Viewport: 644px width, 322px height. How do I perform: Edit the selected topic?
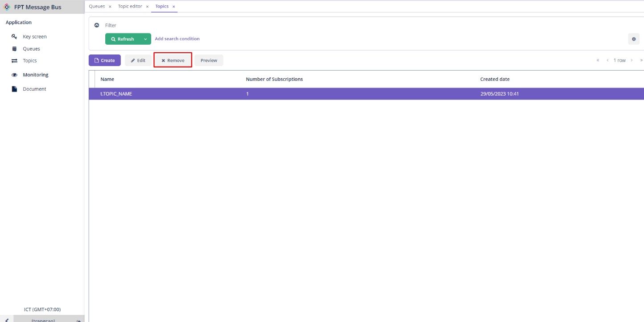pos(138,60)
